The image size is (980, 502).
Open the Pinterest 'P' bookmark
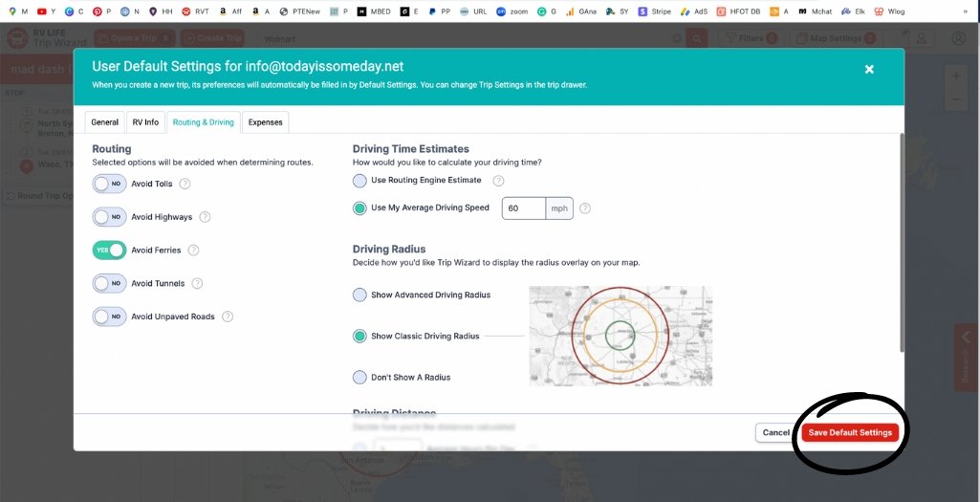101,11
